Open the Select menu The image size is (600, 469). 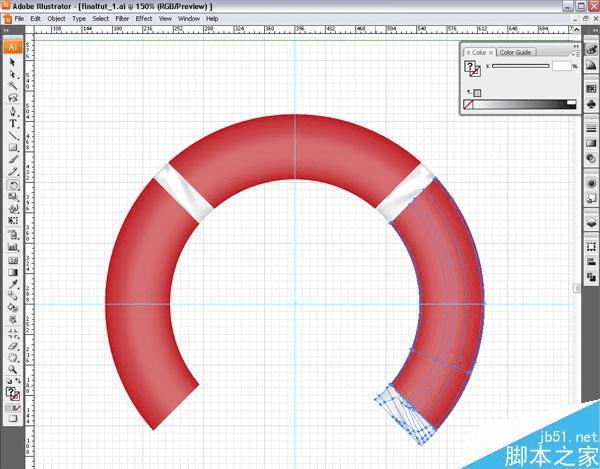[x=101, y=18]
